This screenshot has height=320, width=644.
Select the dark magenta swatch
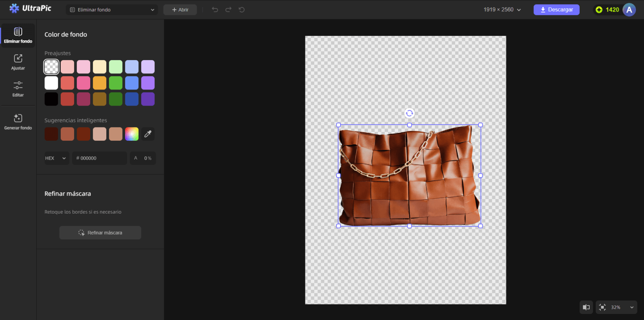(83, 99)
